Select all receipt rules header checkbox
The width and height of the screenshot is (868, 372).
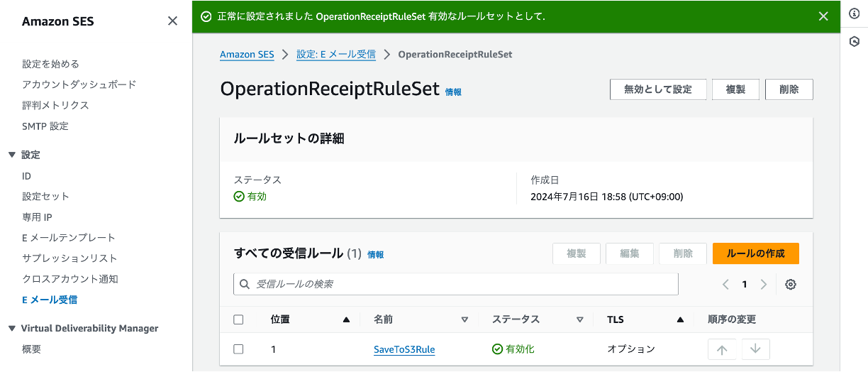coord(238,319)
